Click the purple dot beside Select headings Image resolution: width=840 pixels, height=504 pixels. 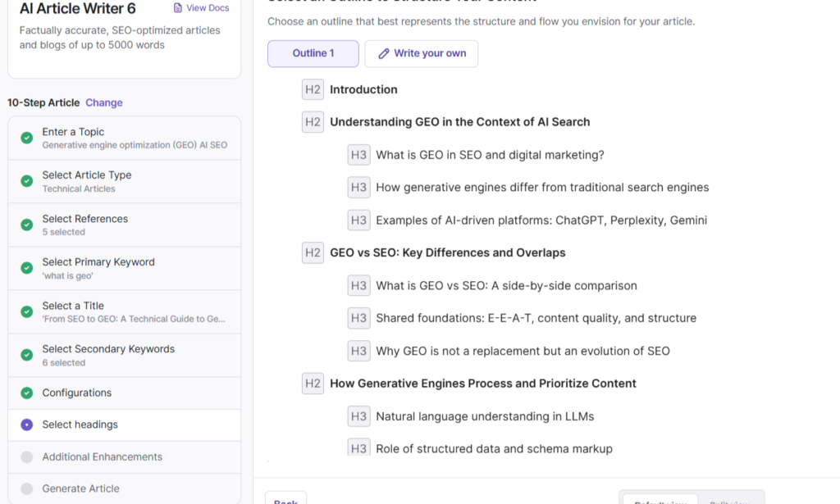click(27, 425)
